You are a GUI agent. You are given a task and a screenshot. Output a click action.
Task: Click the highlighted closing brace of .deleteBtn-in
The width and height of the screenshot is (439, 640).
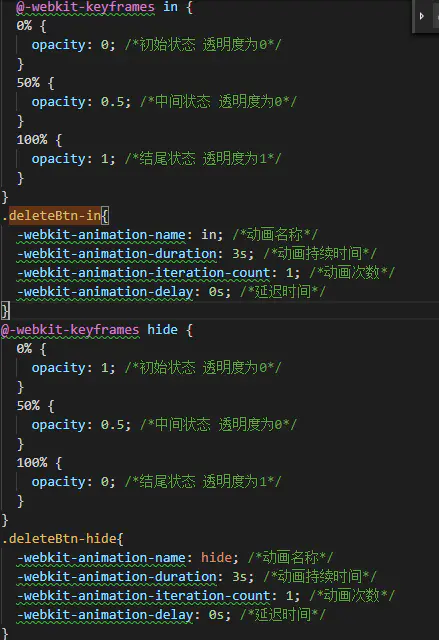pos(5,311)
